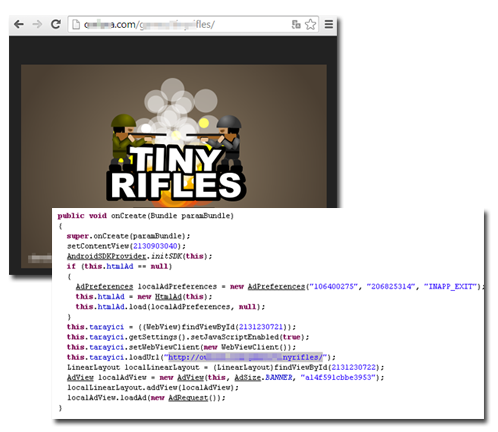Go back with the browser back arrow
This screenshot has width=498, height=432.
[x=19, y=24]
